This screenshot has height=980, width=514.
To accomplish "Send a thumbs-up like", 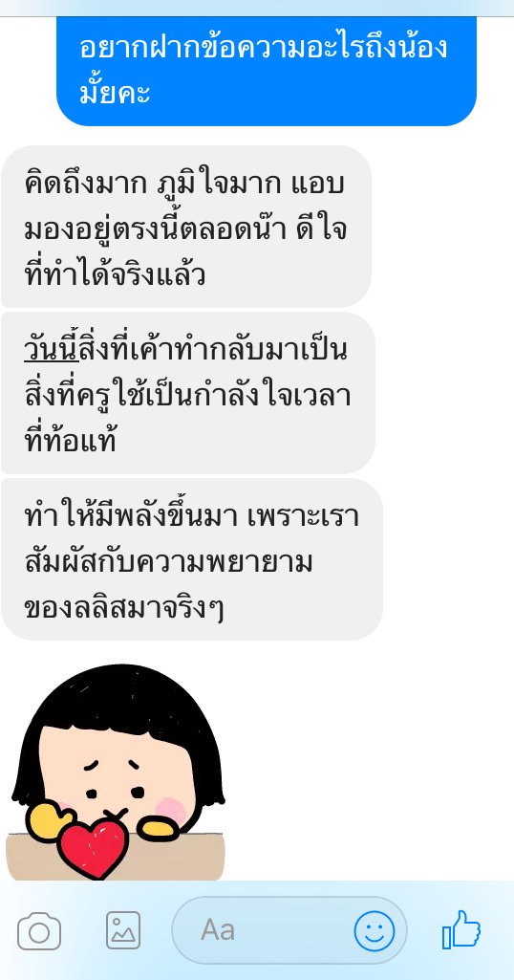I will (x=461, y=929).
